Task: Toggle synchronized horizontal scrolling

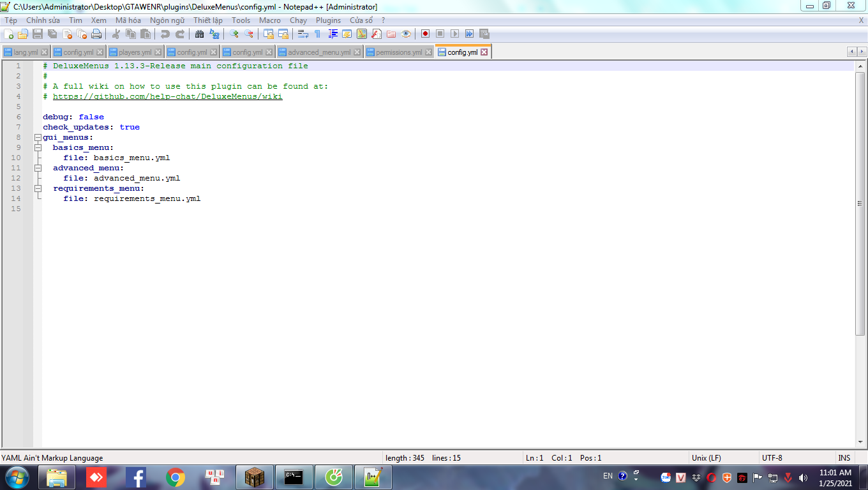Action: pos(283,34)
